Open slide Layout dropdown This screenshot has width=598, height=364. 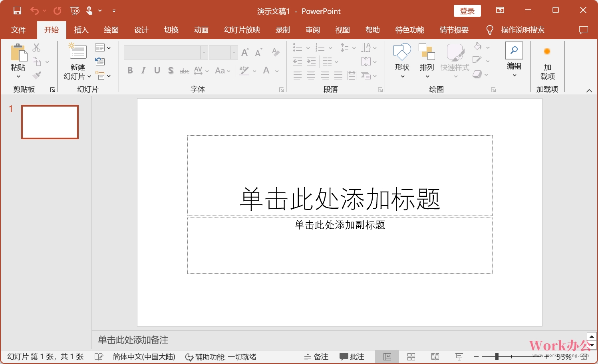point(103,48)
